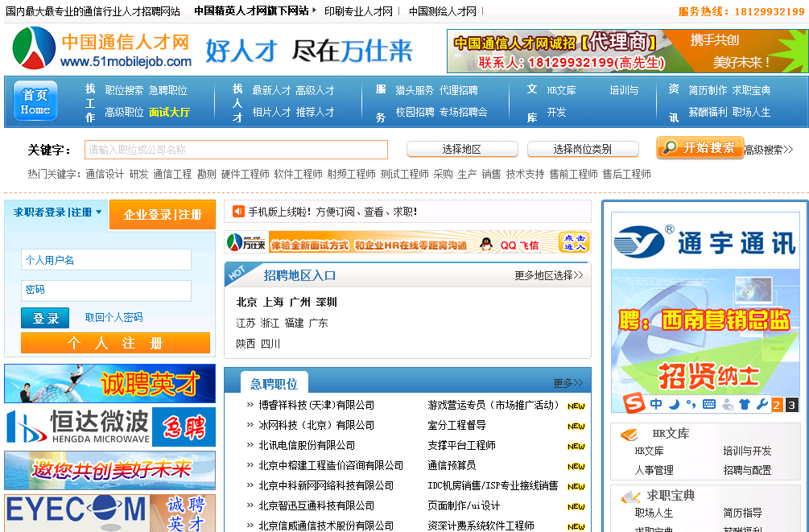This screenshot has width=809, height=532.
Task: Open 简历指导 in 求职宝典
Action: click(742, 513)
